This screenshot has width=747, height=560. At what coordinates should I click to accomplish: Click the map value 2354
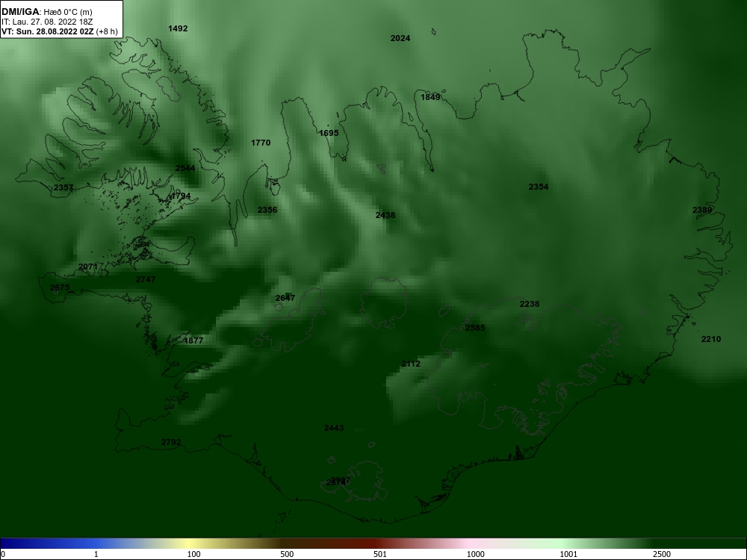(539, 187)
